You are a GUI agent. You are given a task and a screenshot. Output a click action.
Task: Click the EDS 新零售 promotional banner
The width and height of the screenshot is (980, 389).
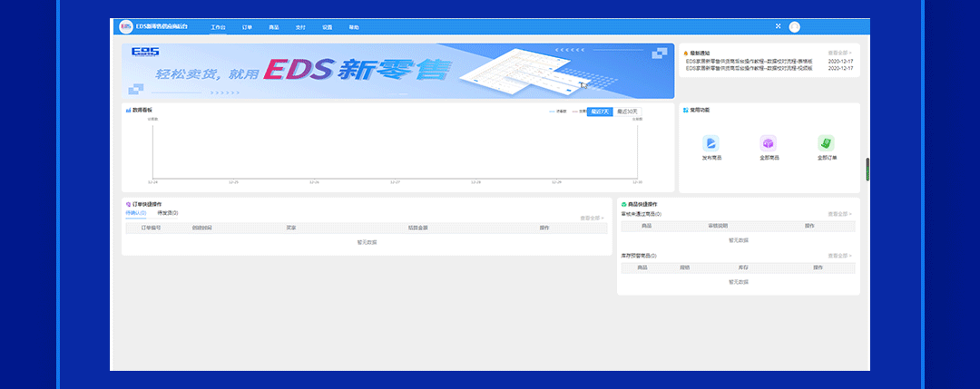(x=398, y=71)
